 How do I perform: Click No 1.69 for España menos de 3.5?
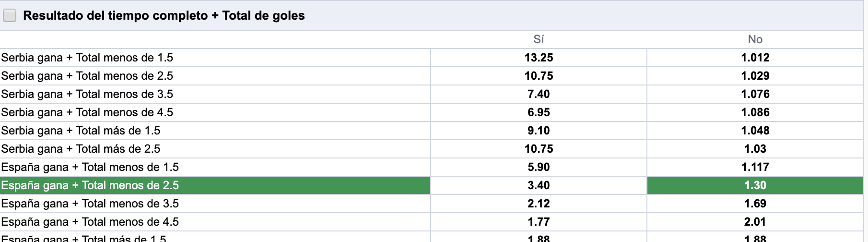click(x=755, y=204)
